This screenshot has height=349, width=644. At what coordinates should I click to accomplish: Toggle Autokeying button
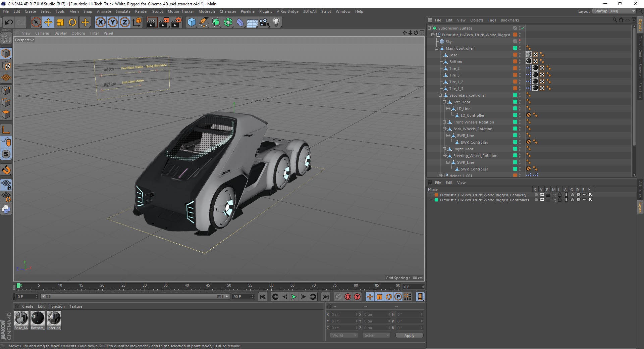point(348,297)
